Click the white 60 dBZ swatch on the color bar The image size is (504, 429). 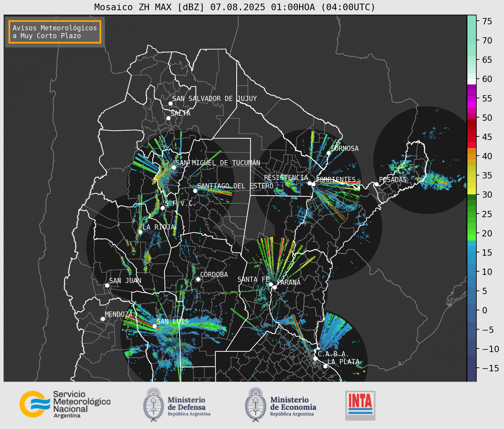click(472, 81)
